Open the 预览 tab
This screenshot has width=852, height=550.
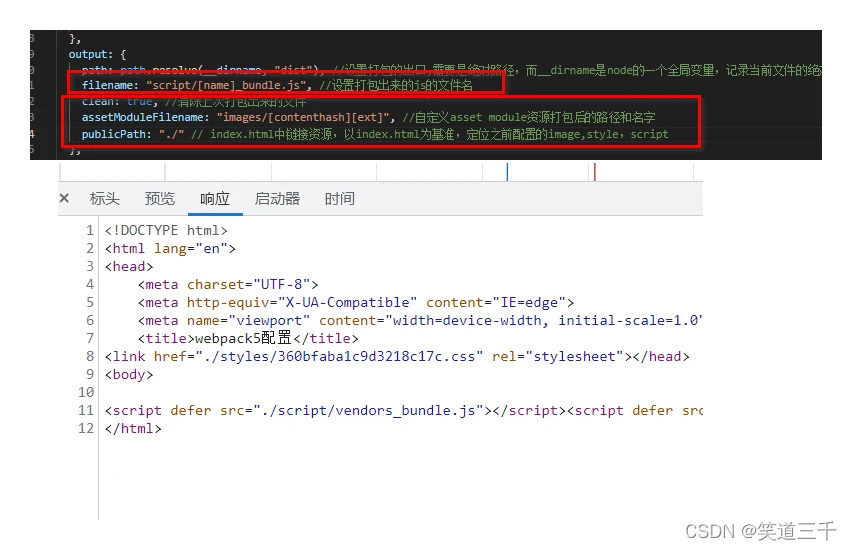pyautogui.click(x=160, y=199)
